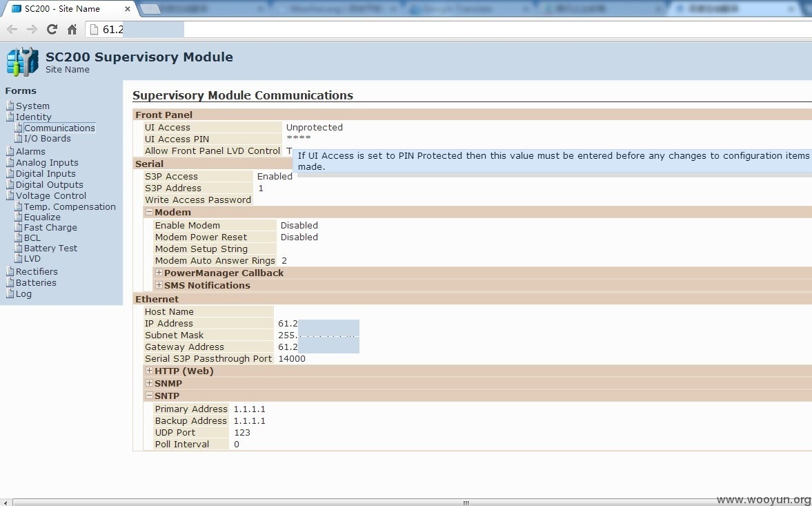This screenshot has height=506, width=812.
Task: Expand the SNMP section
Action: click(149, 382)
